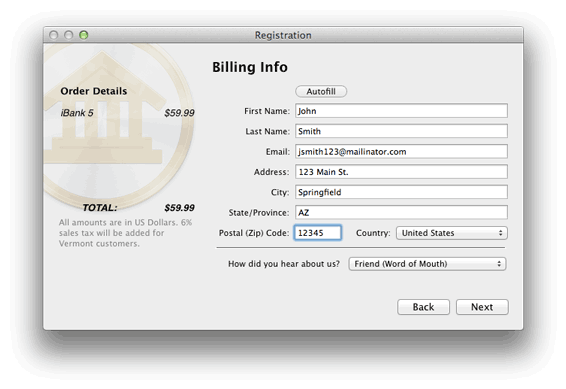Click the 'Country:' label

pyautogui.click(x=373, y=233)
